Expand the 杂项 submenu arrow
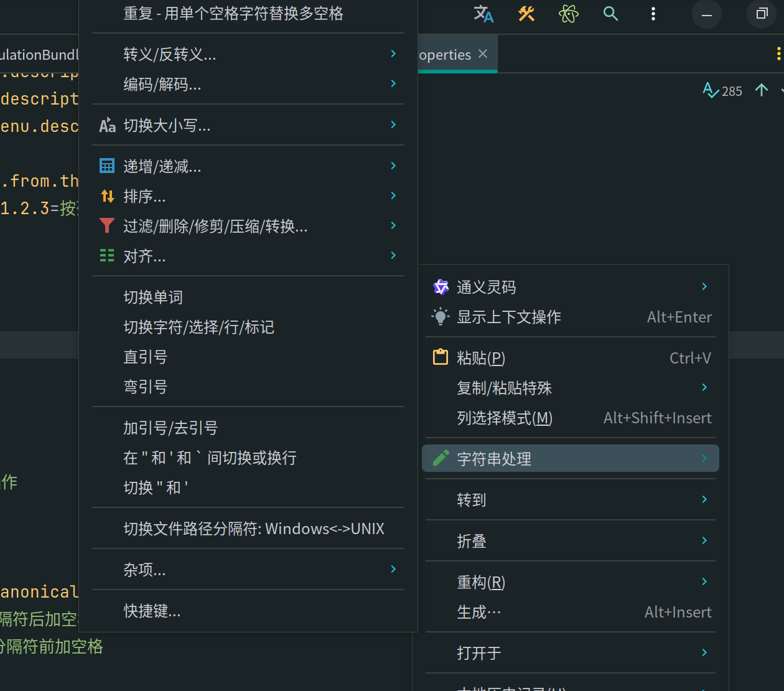This screenshot has width=784, height=691. [x=393, y=569]
